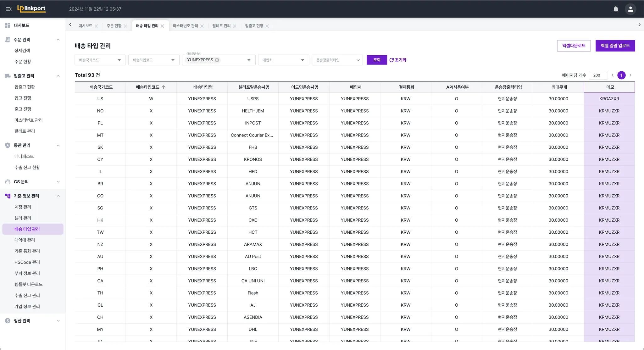Sort by 배송타입코드 column arrow
Viewport: 644px width, 350px height.
(164, 87)
